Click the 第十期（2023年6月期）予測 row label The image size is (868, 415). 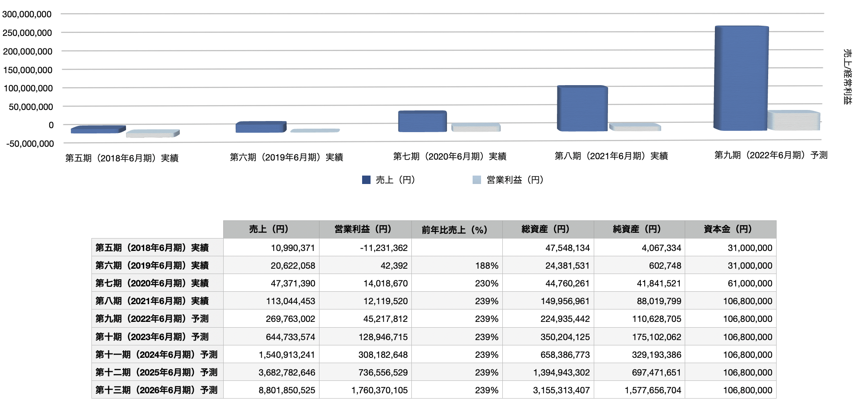click(152, 337)
